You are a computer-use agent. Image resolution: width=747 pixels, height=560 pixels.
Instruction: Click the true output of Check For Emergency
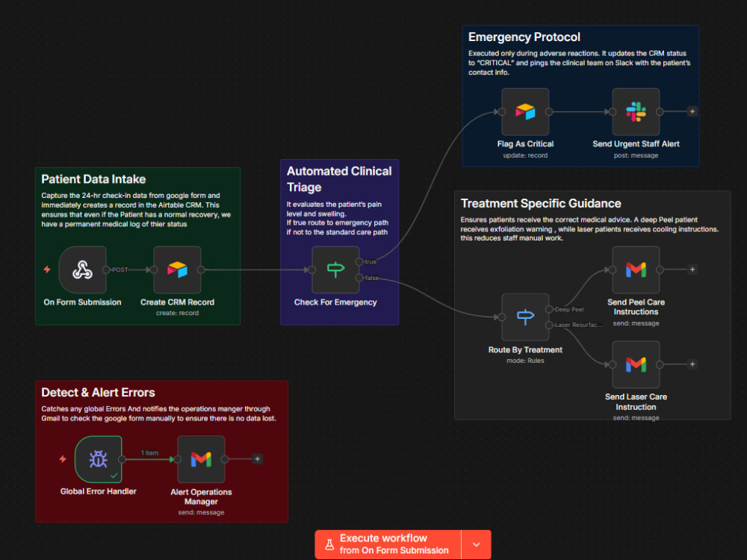click(359, 262)
